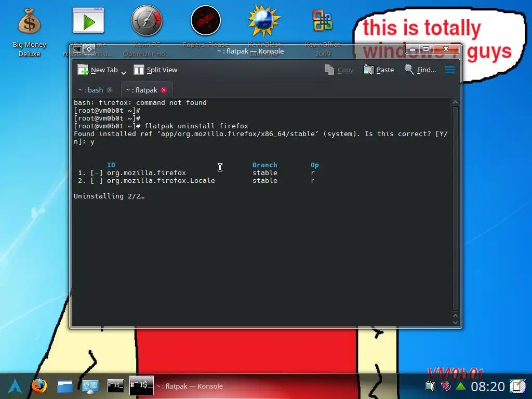The width and height of the screenshot is (532, 399).
Task: Click the Konsole window menu icon in titlebar
Action: [77, 49]
